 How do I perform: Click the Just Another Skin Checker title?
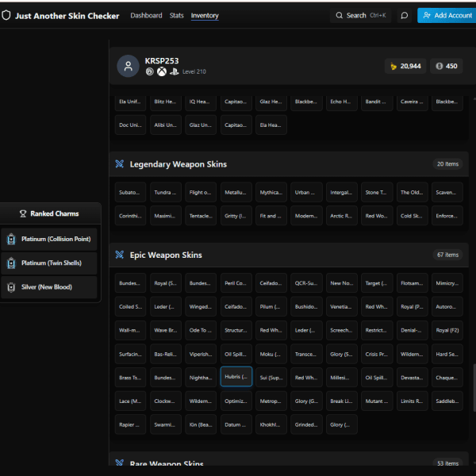[x=67, y=16]
